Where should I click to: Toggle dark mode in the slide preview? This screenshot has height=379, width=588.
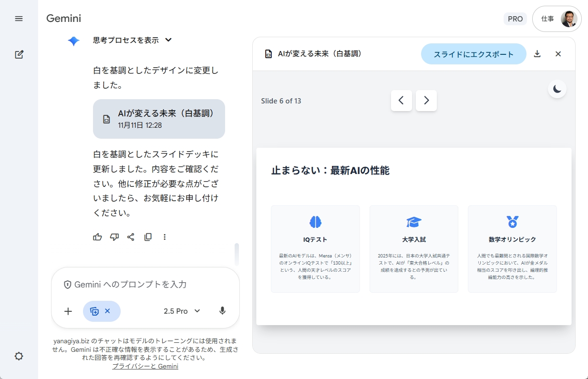tap(557, 89)
